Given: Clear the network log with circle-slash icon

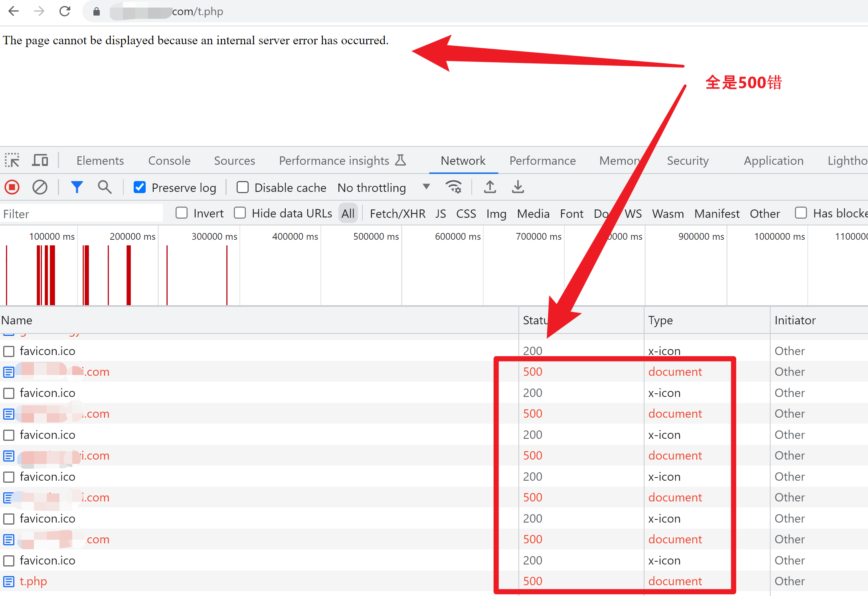Looking at the screenshot, I should [x=40, y=187].
